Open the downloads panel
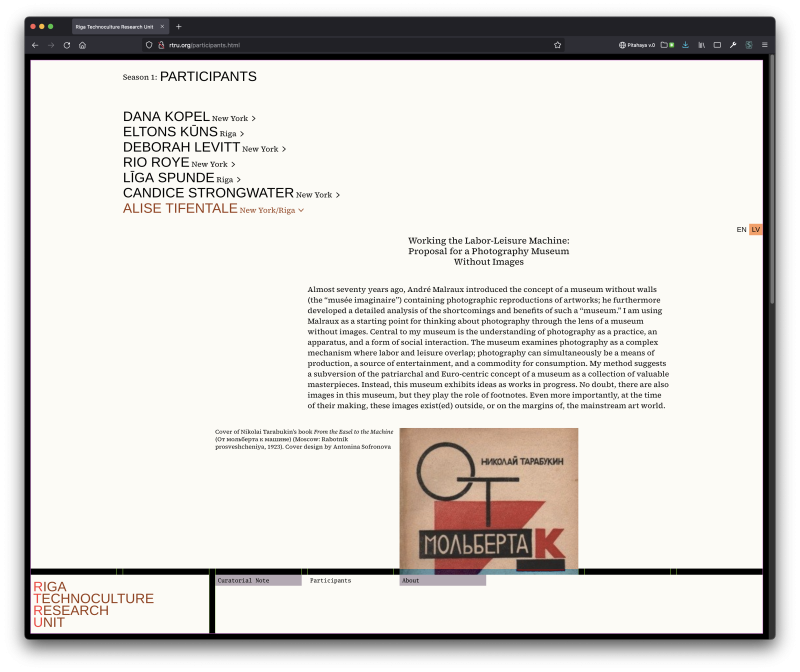Image resolution: width=800 pixels, height=672 pixels. coord(686,45)
